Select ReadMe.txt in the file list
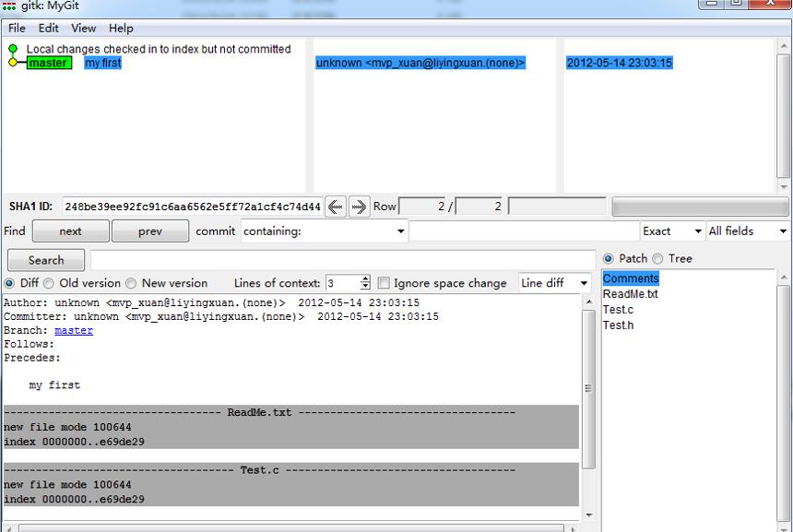The height and width of the screenshot is (532, 793). (x=630, y=294)
